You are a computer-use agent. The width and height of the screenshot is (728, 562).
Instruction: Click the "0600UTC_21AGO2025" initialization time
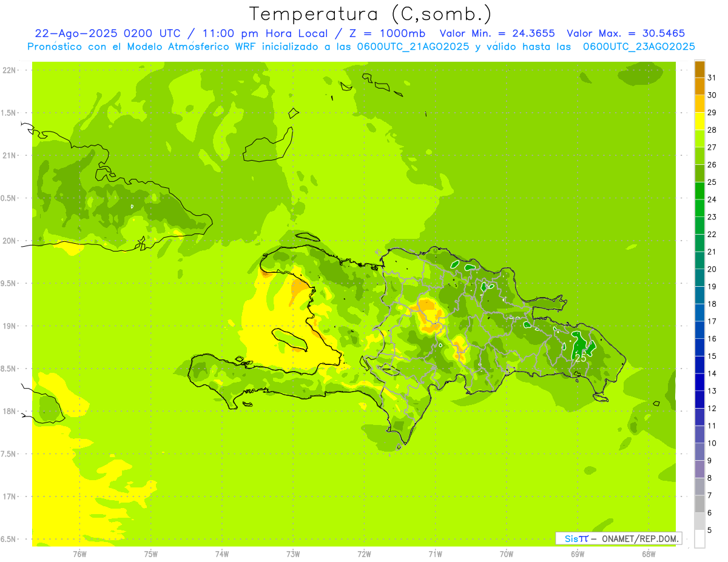click(x=412, y=47)
